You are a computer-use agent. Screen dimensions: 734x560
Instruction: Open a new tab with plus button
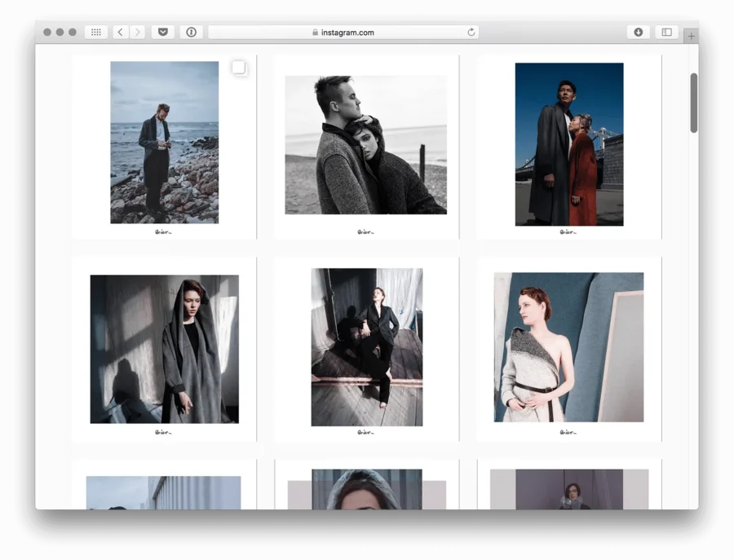pos(691,36)
